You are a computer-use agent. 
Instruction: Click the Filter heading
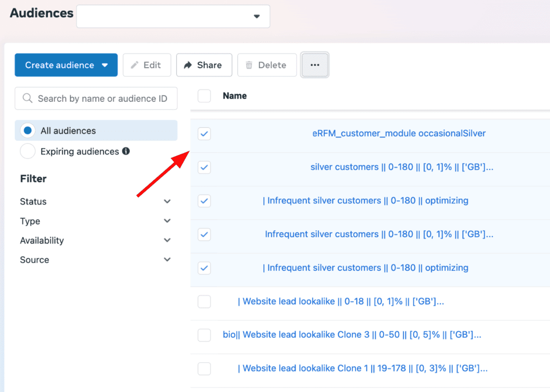point(33,179)
